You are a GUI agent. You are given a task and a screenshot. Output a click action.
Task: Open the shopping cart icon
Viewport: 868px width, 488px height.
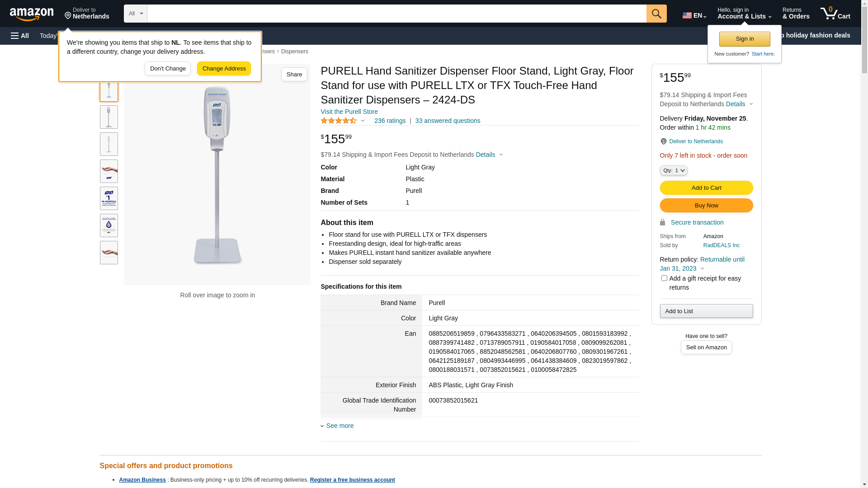pos(835,14)
